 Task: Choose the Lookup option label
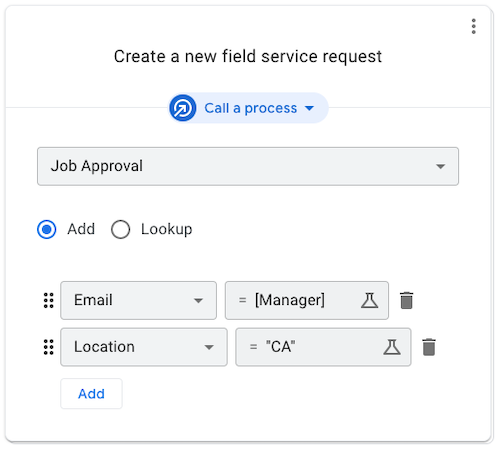click(x=167, y=229)
